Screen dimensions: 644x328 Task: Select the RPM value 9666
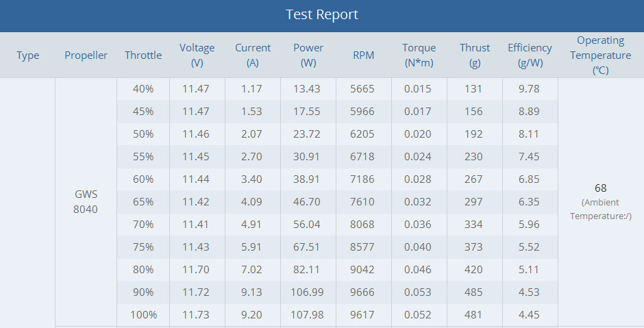(363, 292)
